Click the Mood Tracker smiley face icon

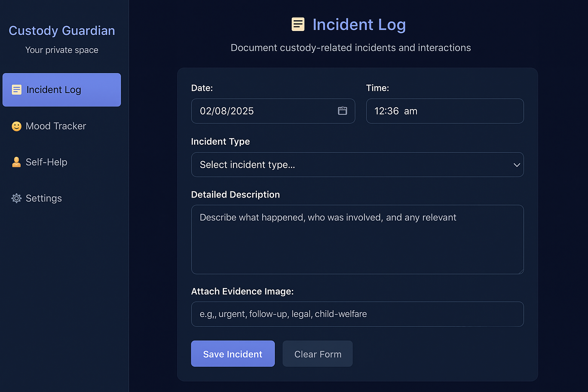[16, 126]
